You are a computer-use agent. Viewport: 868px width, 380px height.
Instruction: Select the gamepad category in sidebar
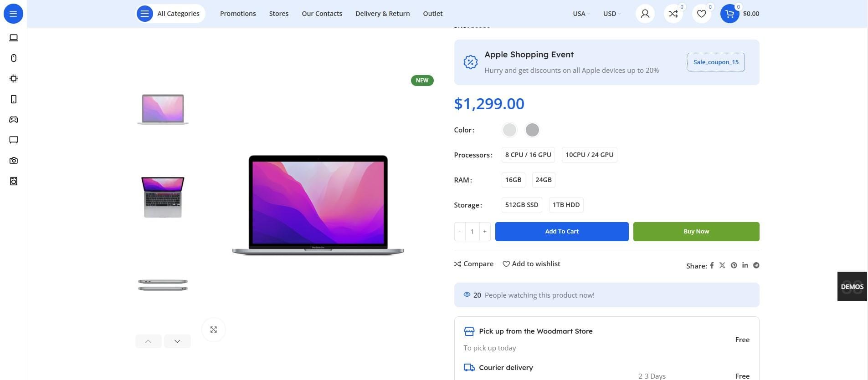(14, 120)
